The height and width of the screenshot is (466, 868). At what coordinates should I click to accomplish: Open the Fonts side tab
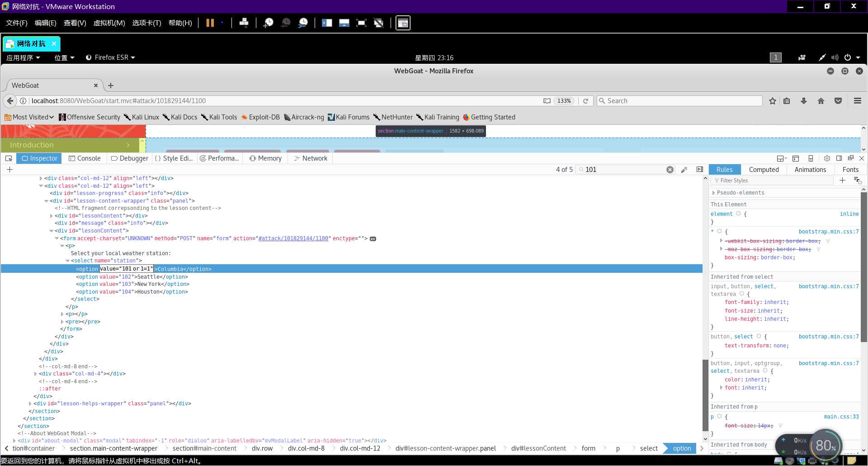point(850,170)
